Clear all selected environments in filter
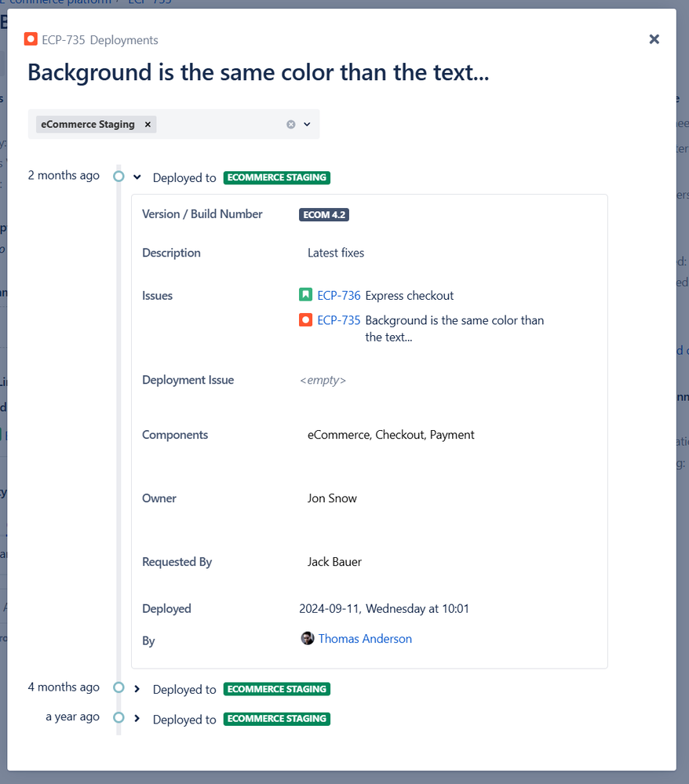The height and width of the screenshot is (784, 689). [x=290, y=125]
